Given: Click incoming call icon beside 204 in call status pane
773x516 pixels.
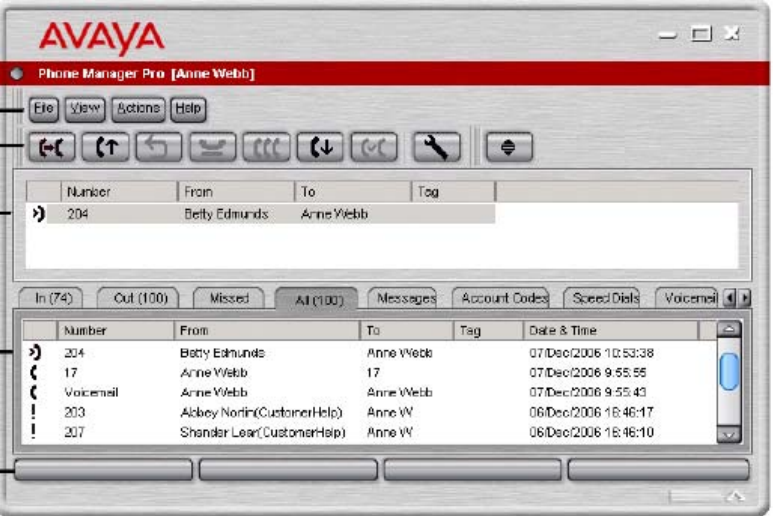Looking at the screenshot, I should click(x=38, y=214).
